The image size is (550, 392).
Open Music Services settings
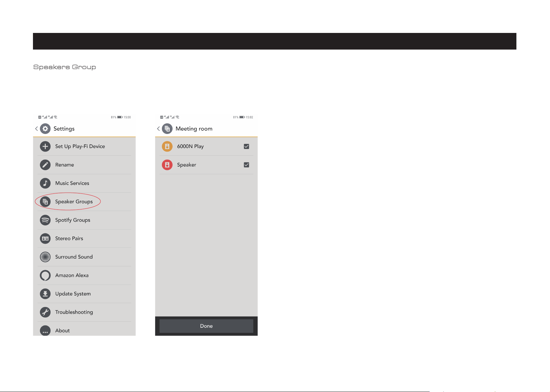tap(84, 183)
